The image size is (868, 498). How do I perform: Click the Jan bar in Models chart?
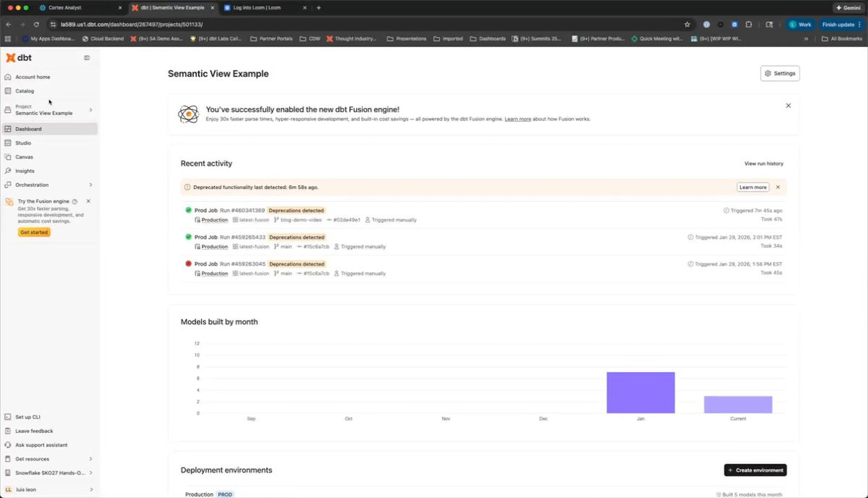point(640,392)
